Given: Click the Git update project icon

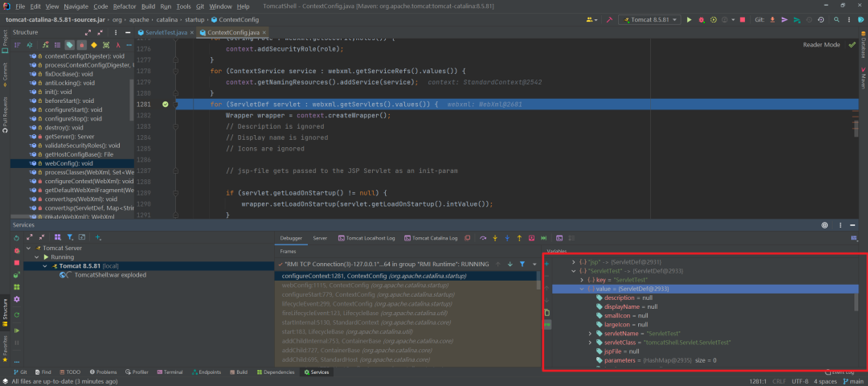Looking at the screenshot, I should tap(773, 19).
